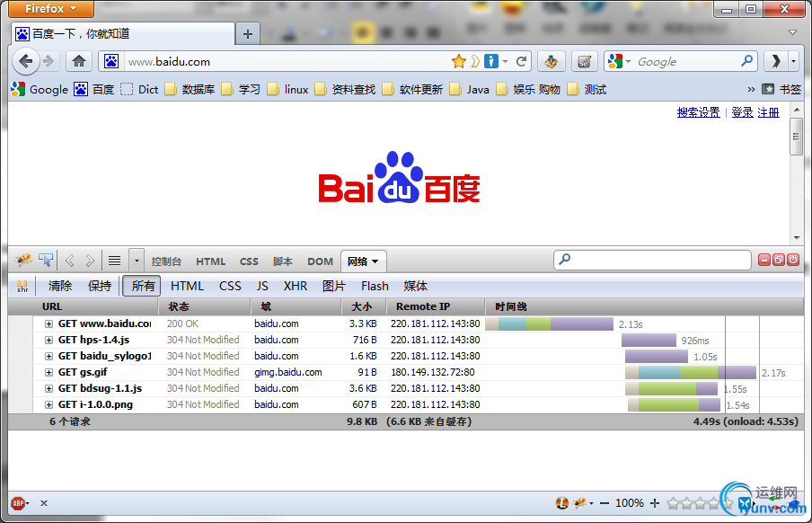812x523 pixels.
Task: Zoom out with the minus icon
Action: tap(604, 503)
